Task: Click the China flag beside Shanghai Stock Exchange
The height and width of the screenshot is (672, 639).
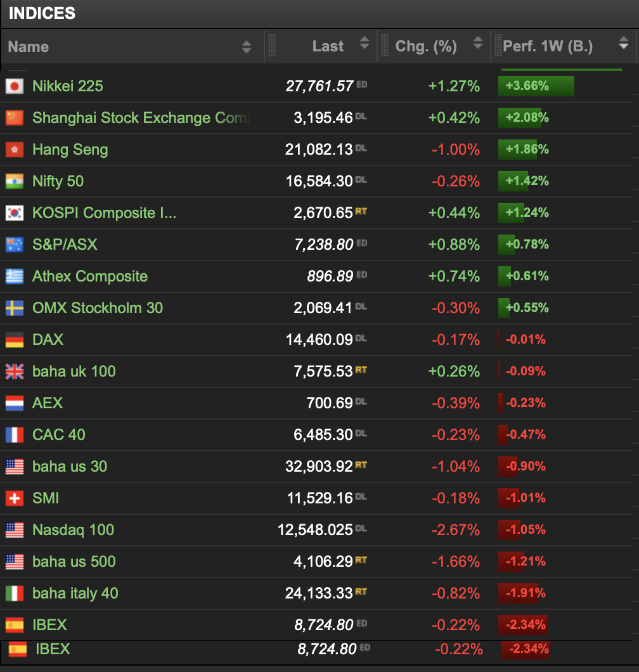Action: [15, 118]
